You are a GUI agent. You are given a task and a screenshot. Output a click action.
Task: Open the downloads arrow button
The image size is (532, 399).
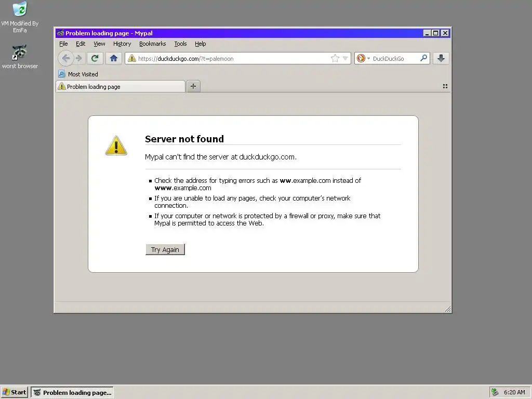pyautogui.click(x=441, y=58)
